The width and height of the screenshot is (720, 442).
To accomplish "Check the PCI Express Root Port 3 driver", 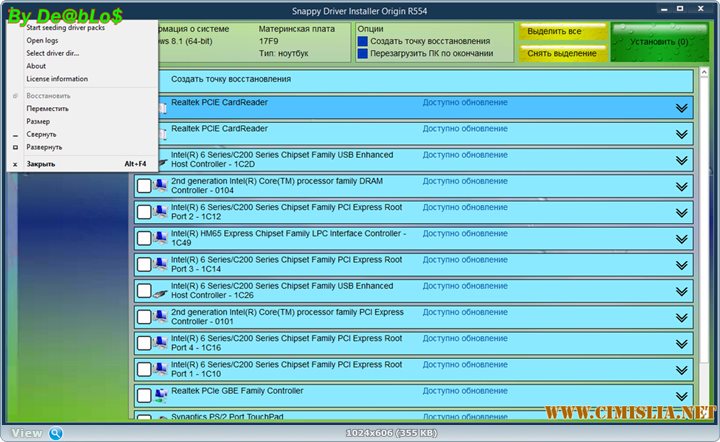I will point(144,264).
